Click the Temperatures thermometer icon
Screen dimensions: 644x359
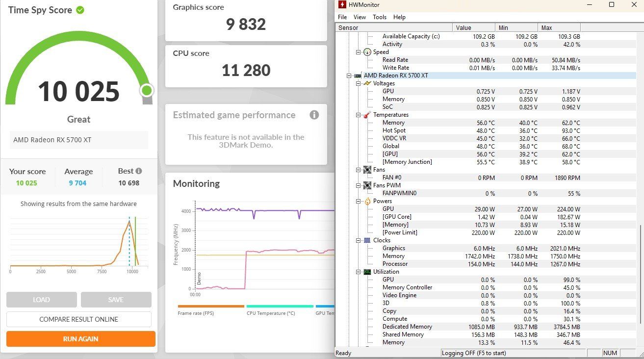click(x=367, y=115)
